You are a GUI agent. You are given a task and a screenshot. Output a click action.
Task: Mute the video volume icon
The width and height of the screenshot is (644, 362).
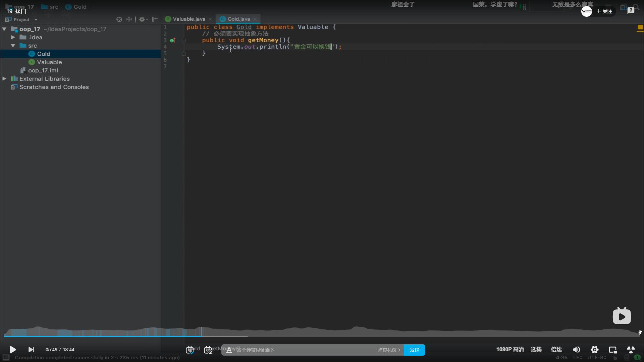[576, 350]
